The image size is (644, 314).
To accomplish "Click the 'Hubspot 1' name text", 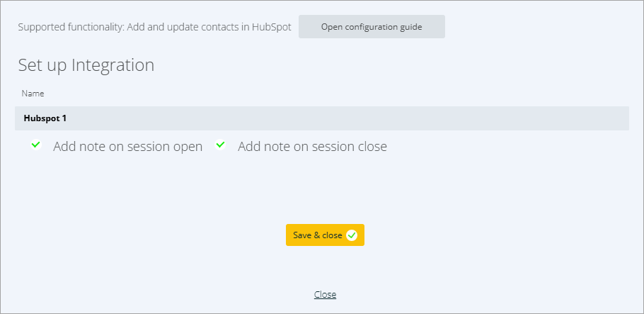I will [45, 118].
